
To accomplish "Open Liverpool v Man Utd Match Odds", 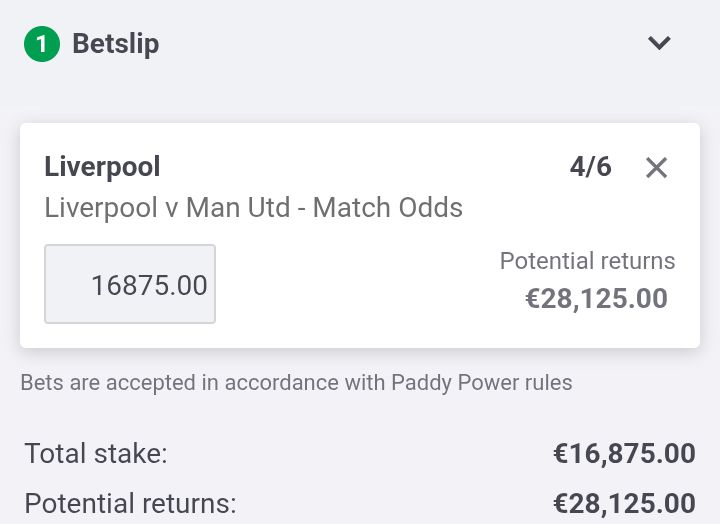I will (x=253, y=208).
